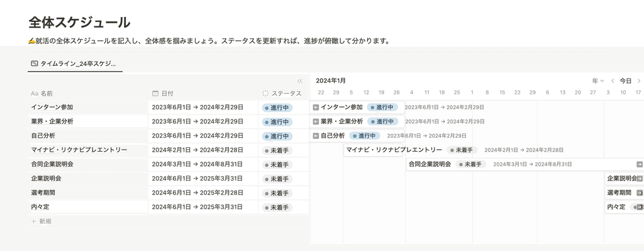Edit date 2024年3月1日 → 2024年8月31日 cell
Image resolution: width=644 pixels, height=251 pixels.
pyautogui.click(x=203, y=164)
